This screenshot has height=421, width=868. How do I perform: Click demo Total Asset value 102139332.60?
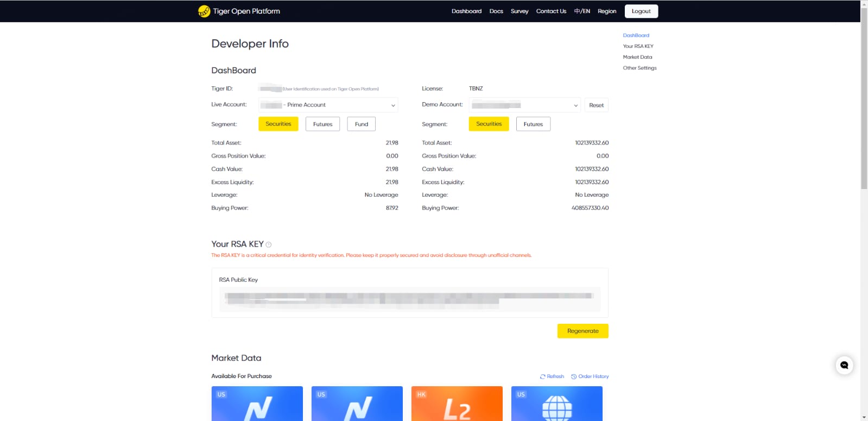point(592,143)
